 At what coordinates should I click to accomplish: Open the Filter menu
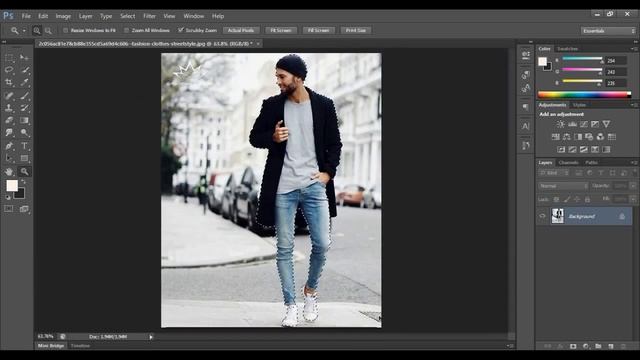tap(149, 16)
